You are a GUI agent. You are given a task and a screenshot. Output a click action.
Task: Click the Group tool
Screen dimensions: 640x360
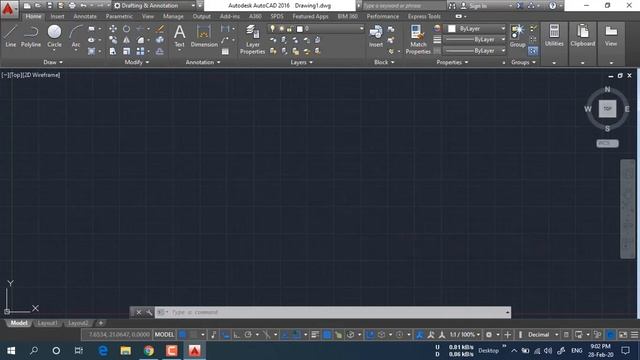coord(518,36)
